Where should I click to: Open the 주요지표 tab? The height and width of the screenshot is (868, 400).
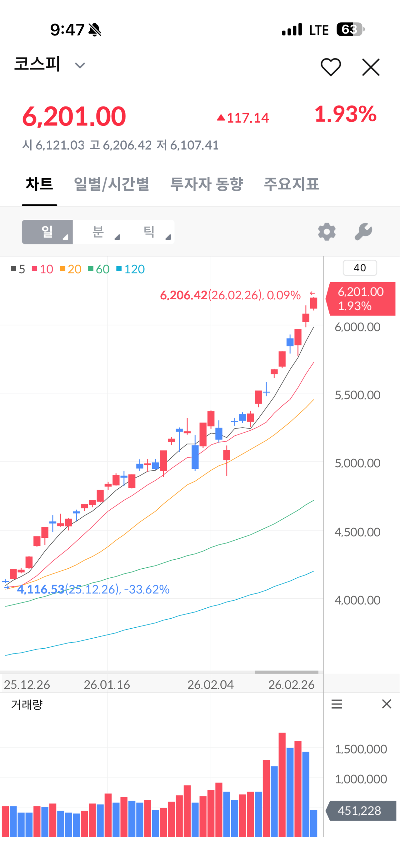(291, 184)
